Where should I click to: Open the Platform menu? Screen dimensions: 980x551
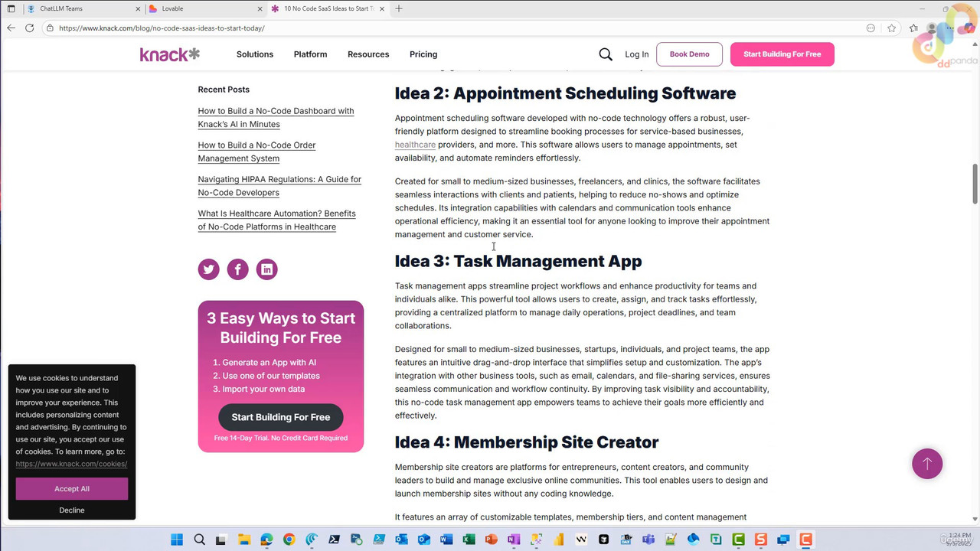310,54
